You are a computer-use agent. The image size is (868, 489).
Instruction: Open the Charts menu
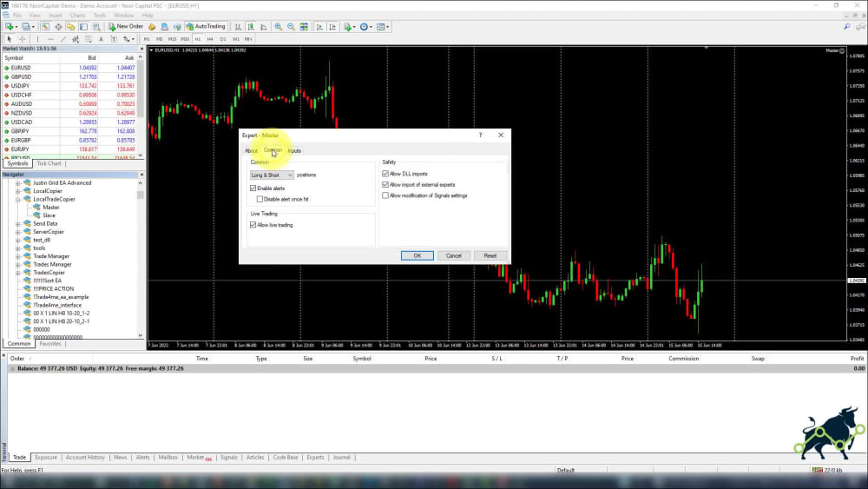77,16
